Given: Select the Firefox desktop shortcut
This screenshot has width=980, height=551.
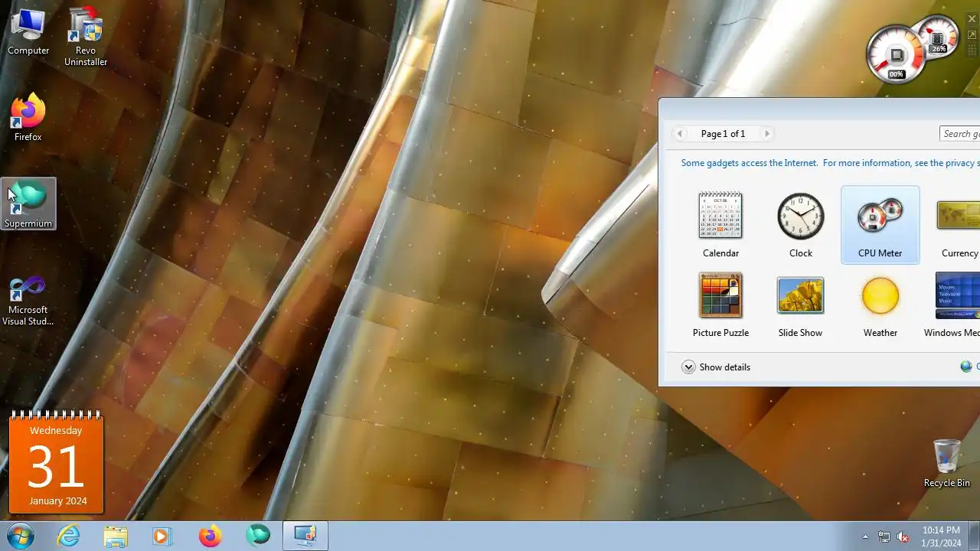Looking at the screenshot, I should pyautogui.click(x=28, y=117).
